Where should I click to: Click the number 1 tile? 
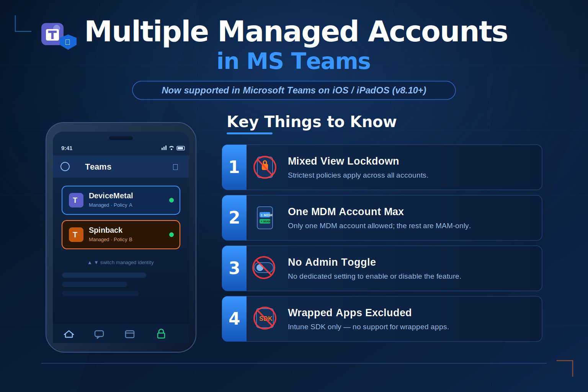pos(234,167)
